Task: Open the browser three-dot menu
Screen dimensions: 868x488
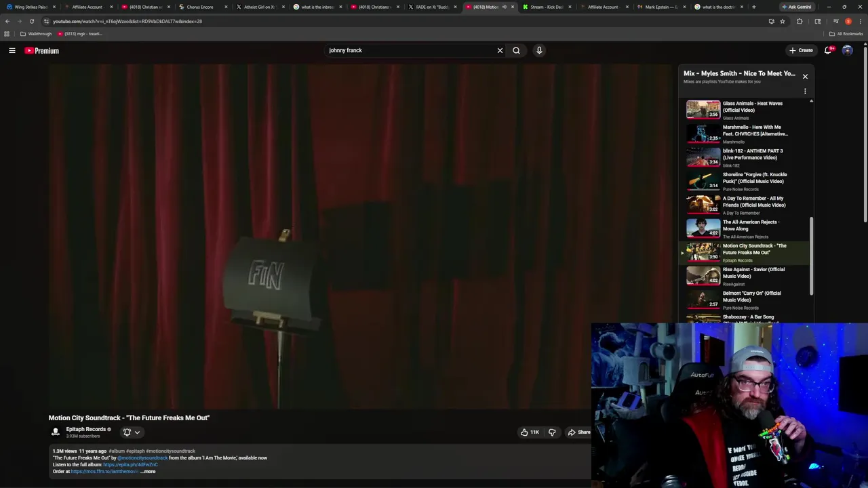Action: pos(859,21)
